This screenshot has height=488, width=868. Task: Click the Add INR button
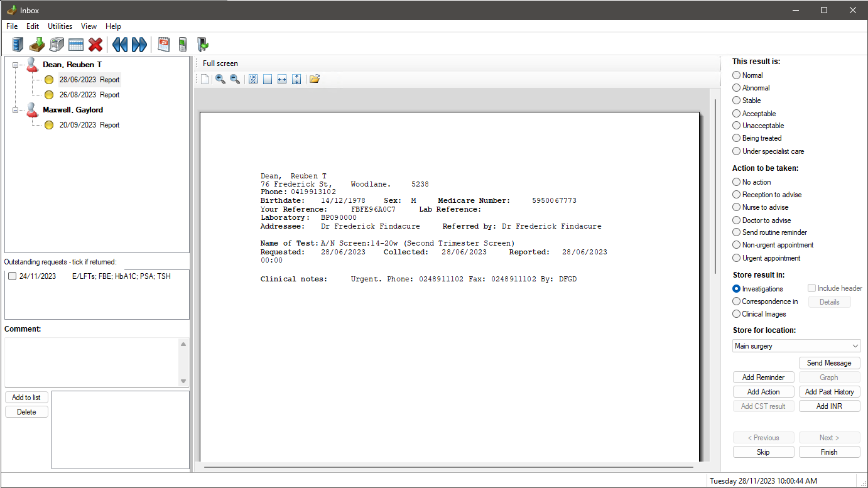(x=829, y=406)
